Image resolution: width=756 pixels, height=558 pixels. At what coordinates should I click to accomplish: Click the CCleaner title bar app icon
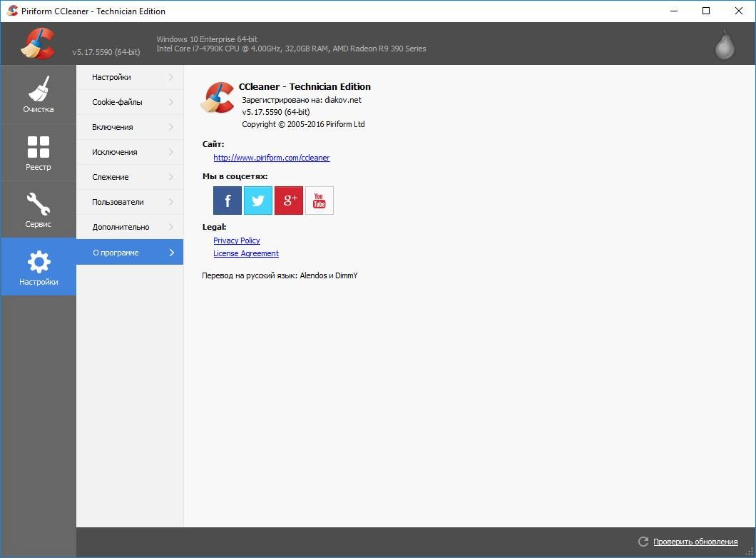click(13, 11)
